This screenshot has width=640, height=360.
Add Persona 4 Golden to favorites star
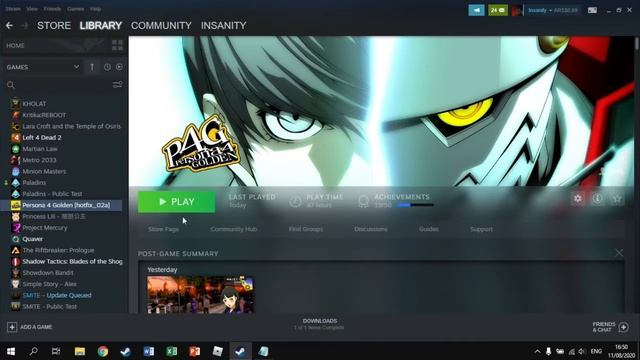coord(617,199)
